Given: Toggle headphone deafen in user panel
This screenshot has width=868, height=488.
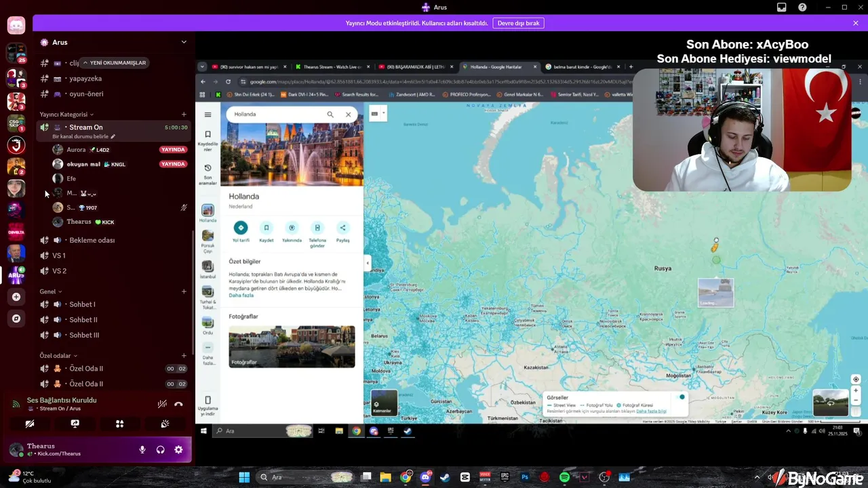Looking at the screenshot, I should coord(160,449).
